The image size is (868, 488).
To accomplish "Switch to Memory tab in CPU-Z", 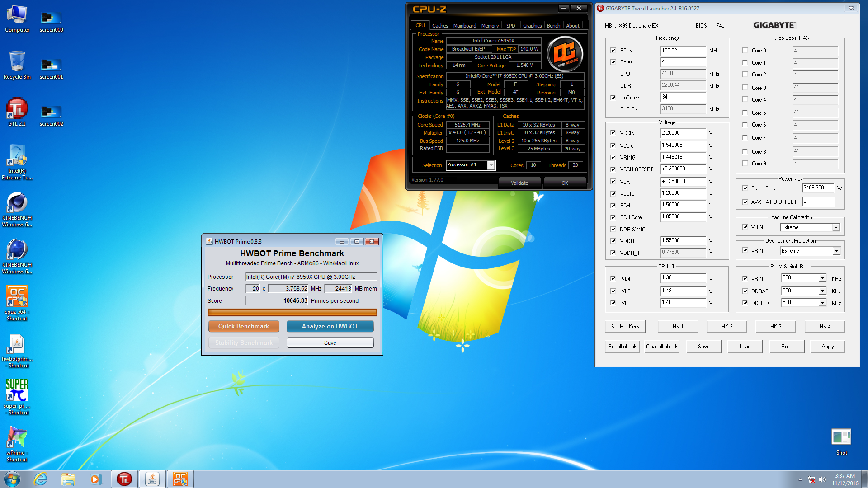I will 490,26.
